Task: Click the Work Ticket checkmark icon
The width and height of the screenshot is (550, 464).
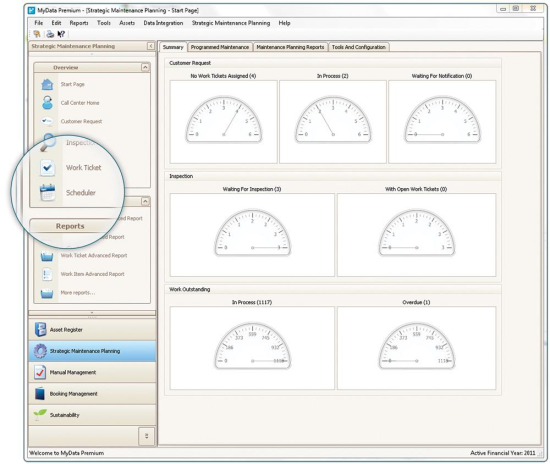Action: pyautogui.click(x=47, y=168)
